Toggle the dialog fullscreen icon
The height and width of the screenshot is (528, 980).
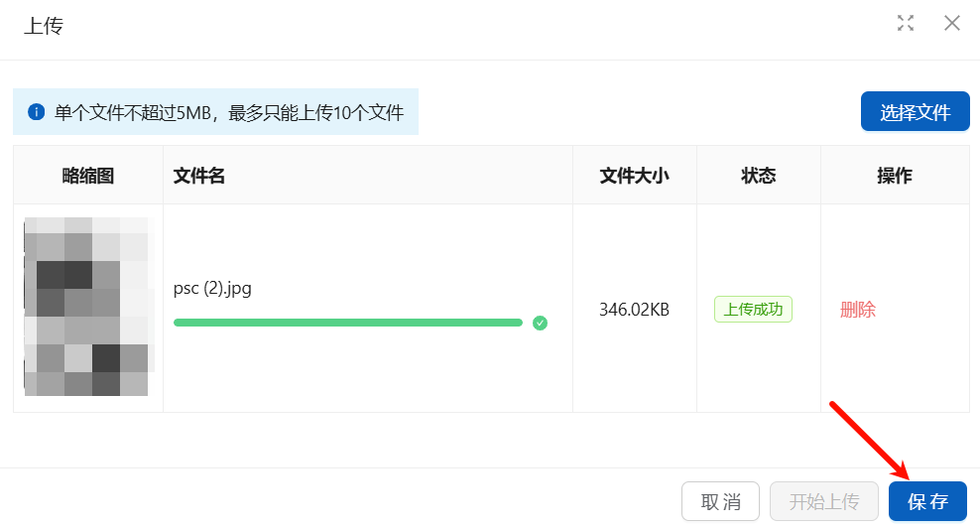pyautogui.click(x=905, y=23)
